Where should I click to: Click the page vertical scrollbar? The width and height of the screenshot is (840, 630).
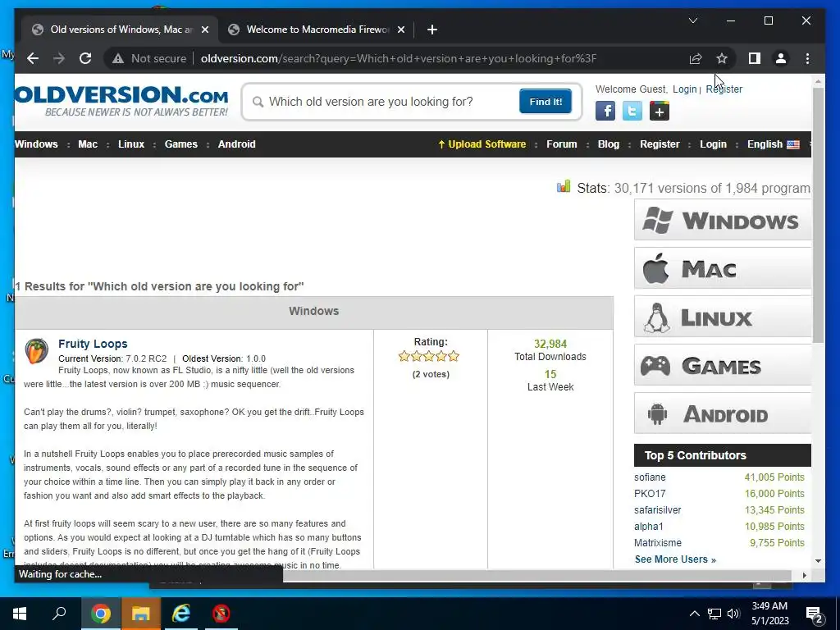click(818, 214)
